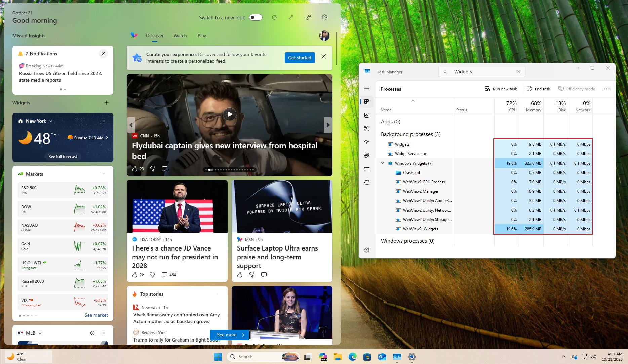
Task: Open Task Manager Details page
Action: [367, 169]
